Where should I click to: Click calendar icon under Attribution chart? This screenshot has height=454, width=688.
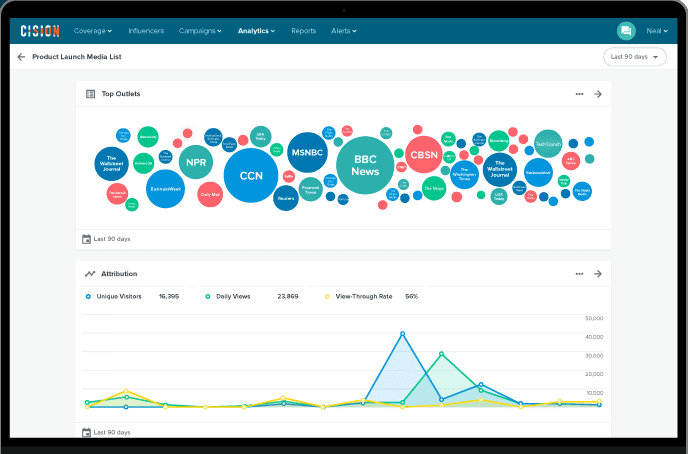tap(86, 432)
